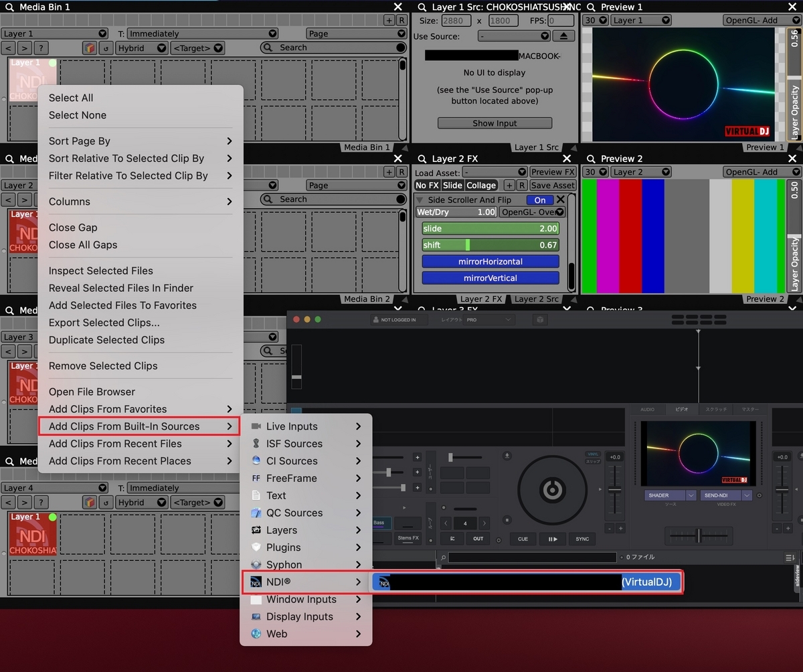Click the Preview FX button in Layer 2 FX

(x=553, y=171)
